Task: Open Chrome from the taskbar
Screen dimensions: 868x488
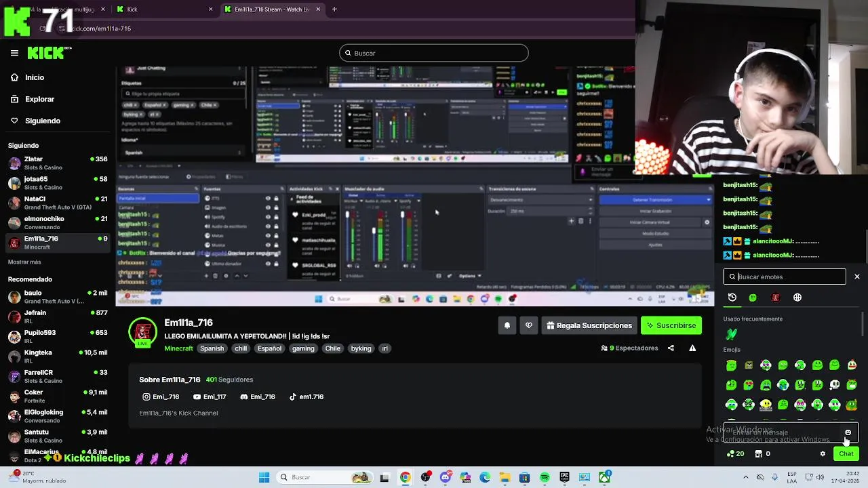Action: pyautogui.click(x=405, y=477)
